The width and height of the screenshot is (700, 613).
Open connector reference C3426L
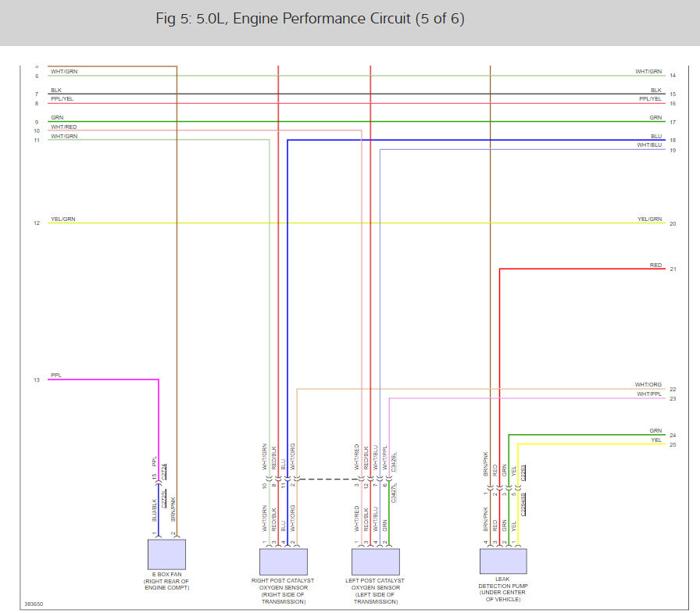pyautogui.click(x=394, y=462)
